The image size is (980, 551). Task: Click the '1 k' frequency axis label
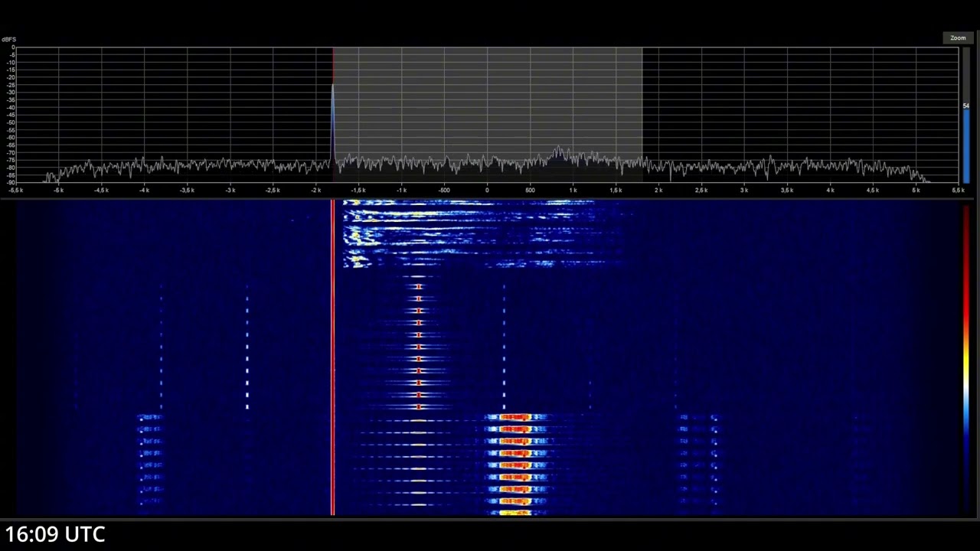click(x=573, y=190)
